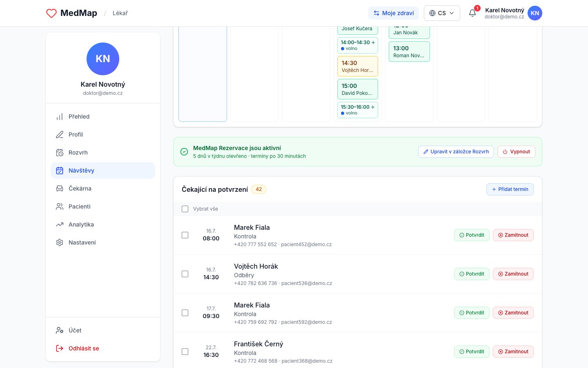588x368 pixels.
Task: Confirm František Černý's 16:30 appointment
Action: (472, 352)
